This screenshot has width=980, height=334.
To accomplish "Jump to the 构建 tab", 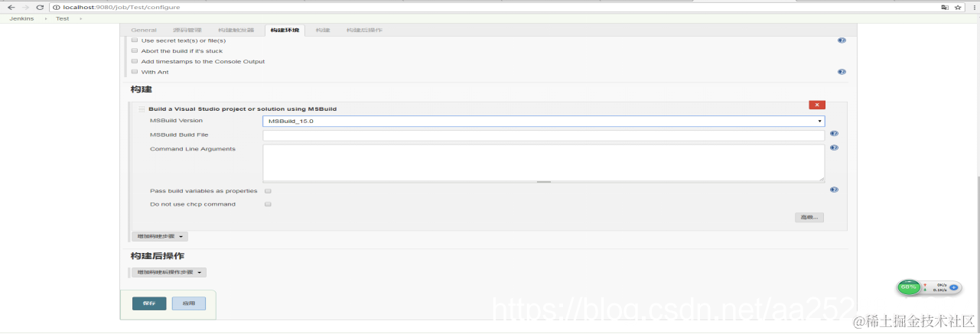I will pyautogui.click(x=323, y=30).
